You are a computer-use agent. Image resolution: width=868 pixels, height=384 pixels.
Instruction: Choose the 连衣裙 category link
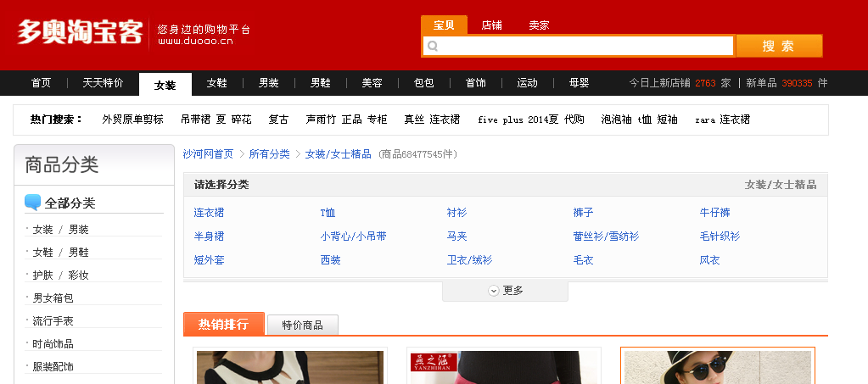tap(209, 213)
